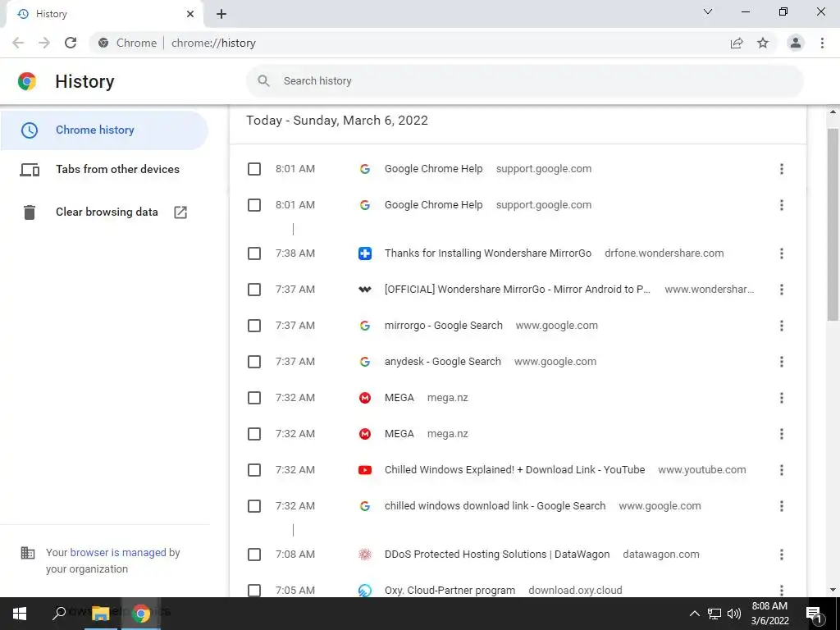Click the network icon in system tray
This screenshot has height=630, width=840.
(x=714, y=614)
